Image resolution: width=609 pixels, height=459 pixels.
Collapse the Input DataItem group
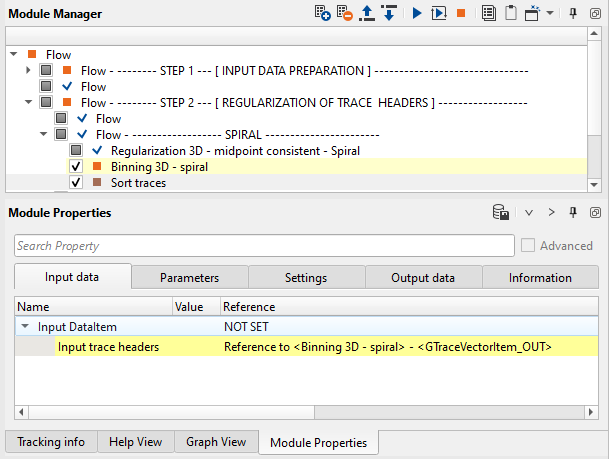pyautogui.click(x=25, y=326)
